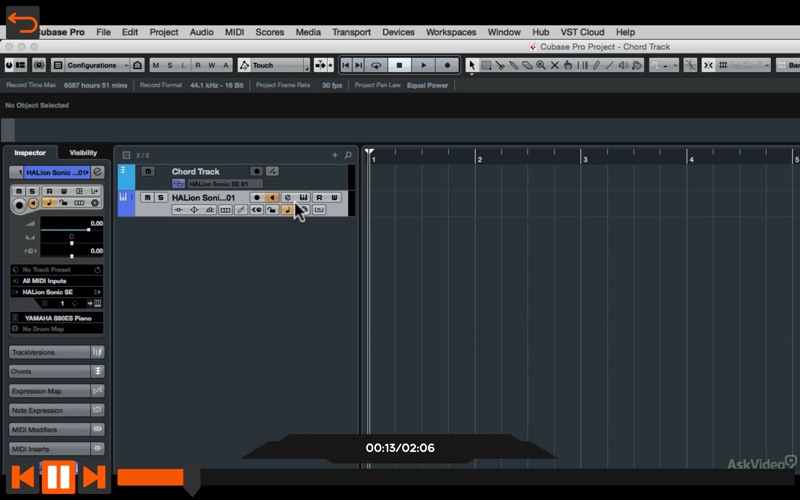800x500 pixels.
Task: Switch to the Inspector tab
Action: click(x=30, y=153)
